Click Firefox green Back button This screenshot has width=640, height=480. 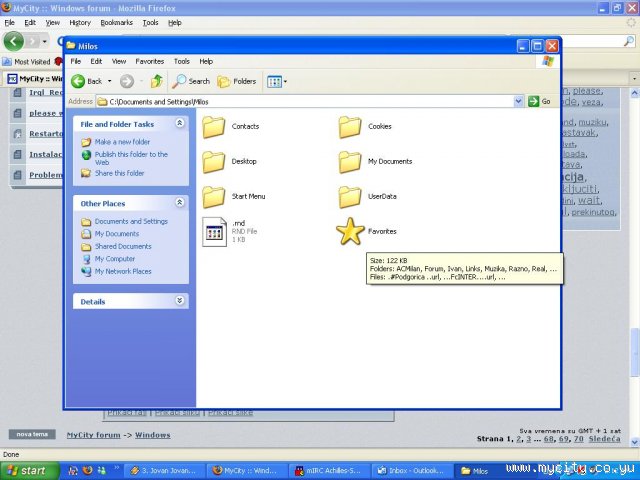pos(13,41)
